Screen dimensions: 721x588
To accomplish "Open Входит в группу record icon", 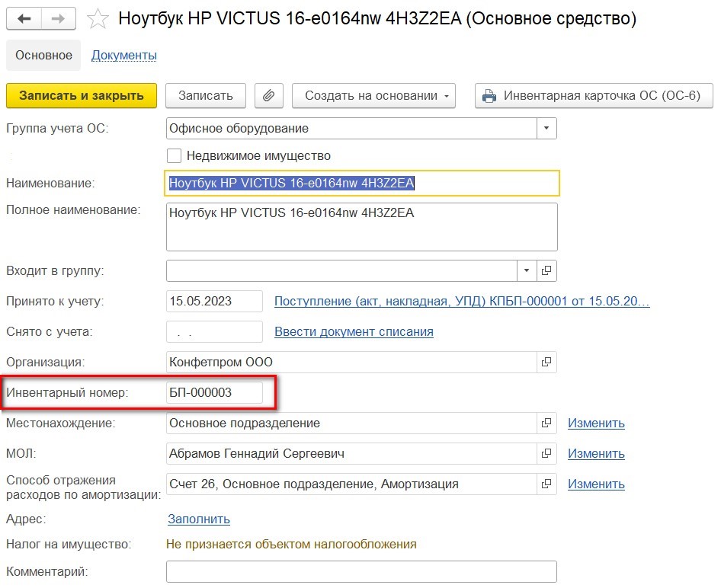I will coord(546,270).
